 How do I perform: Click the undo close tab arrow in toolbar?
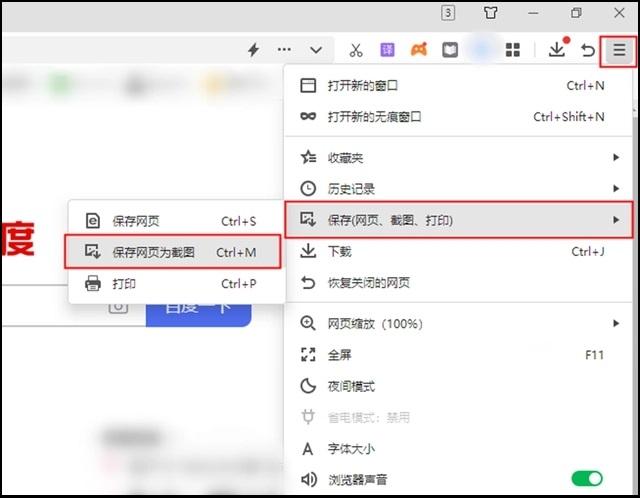click(588, 50)
